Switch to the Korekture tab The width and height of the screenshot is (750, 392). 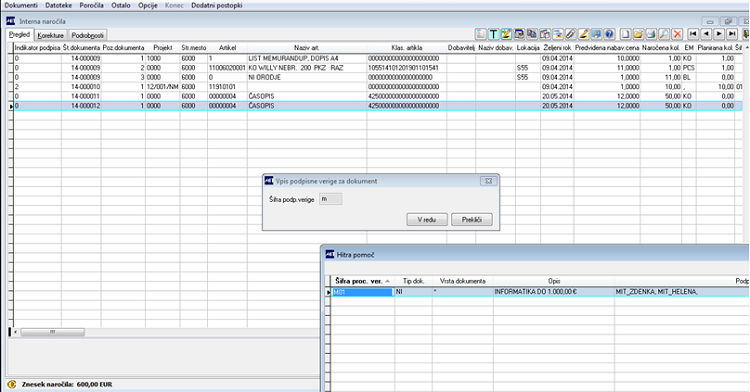click(x=50, y=35)
